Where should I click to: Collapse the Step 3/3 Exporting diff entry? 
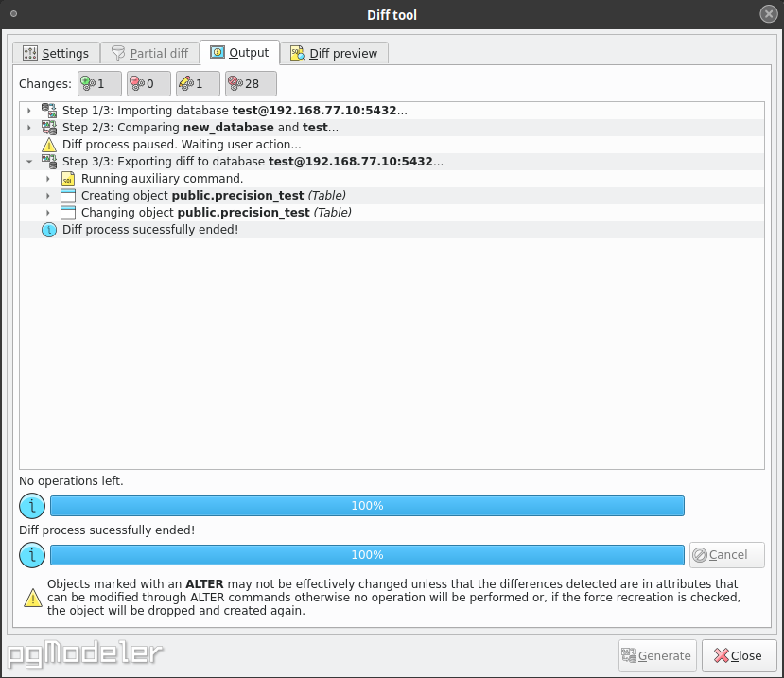tap(28, 161)
